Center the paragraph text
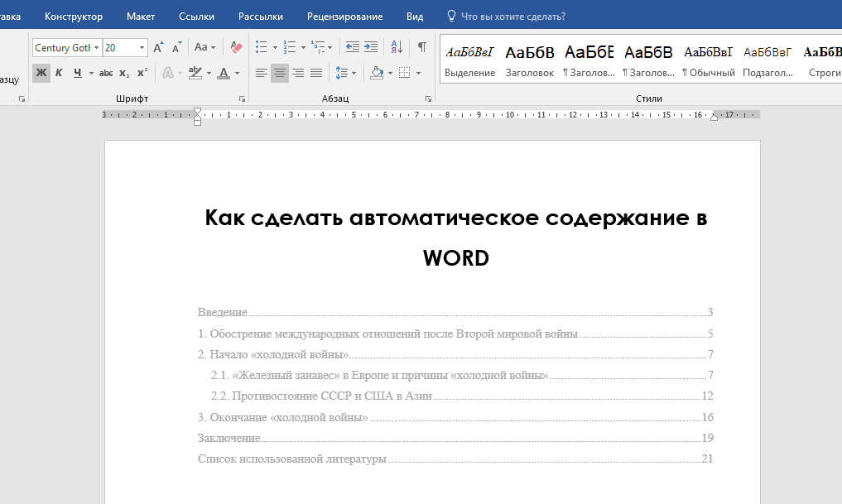This screenshot has height=504, width=842. point(280,73)
